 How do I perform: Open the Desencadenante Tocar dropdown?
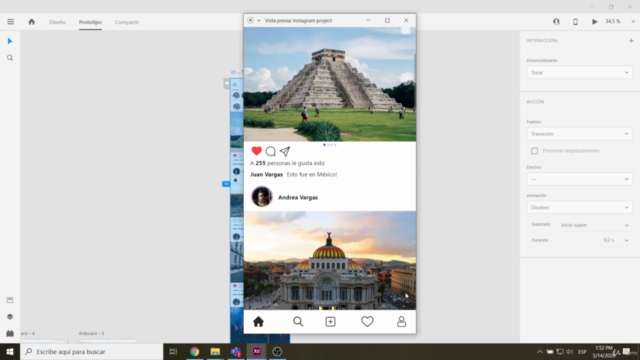tap(580, 73)
